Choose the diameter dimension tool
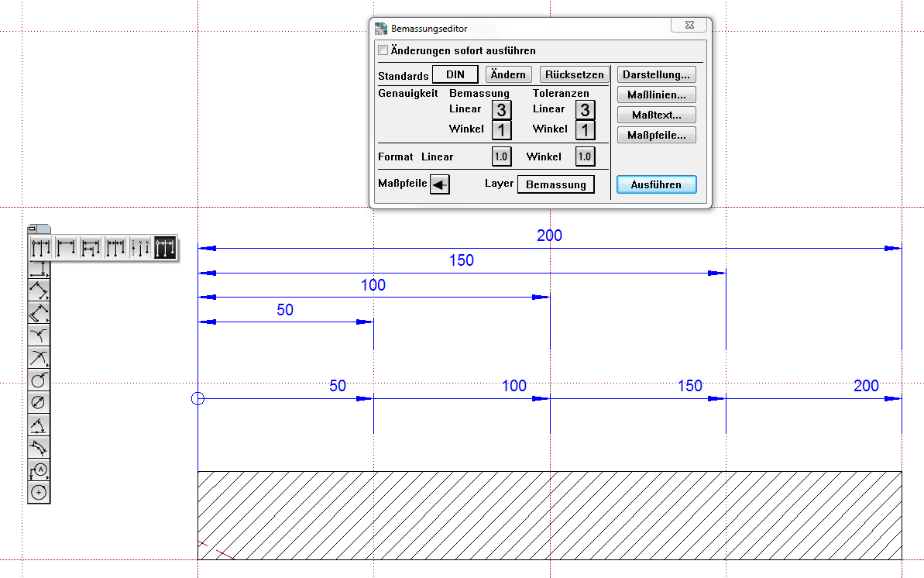This screenshot has width=924, height=578. pos(39,402)
